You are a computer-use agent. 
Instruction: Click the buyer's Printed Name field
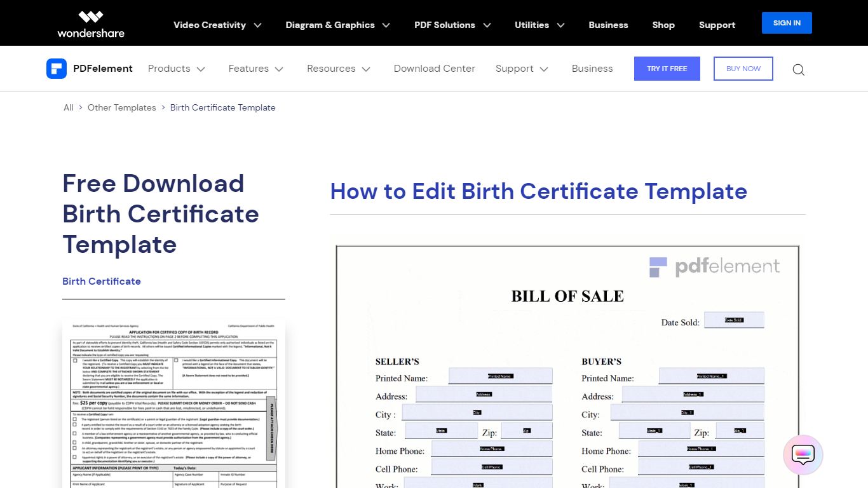711,376
